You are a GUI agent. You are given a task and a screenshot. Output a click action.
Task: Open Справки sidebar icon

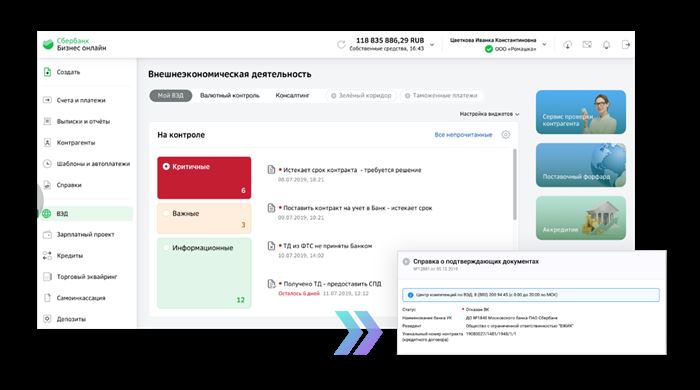[x=47, y=185]
